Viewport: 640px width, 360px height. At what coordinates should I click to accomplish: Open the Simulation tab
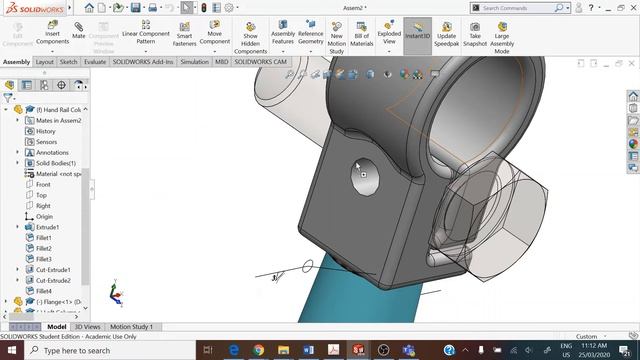(194, 62)
